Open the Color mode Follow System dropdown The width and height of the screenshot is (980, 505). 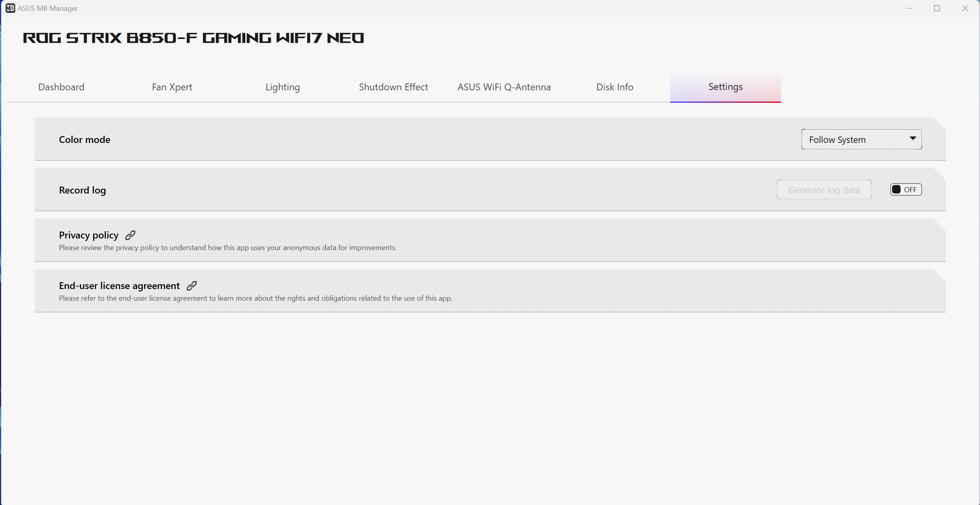point(861,139)
